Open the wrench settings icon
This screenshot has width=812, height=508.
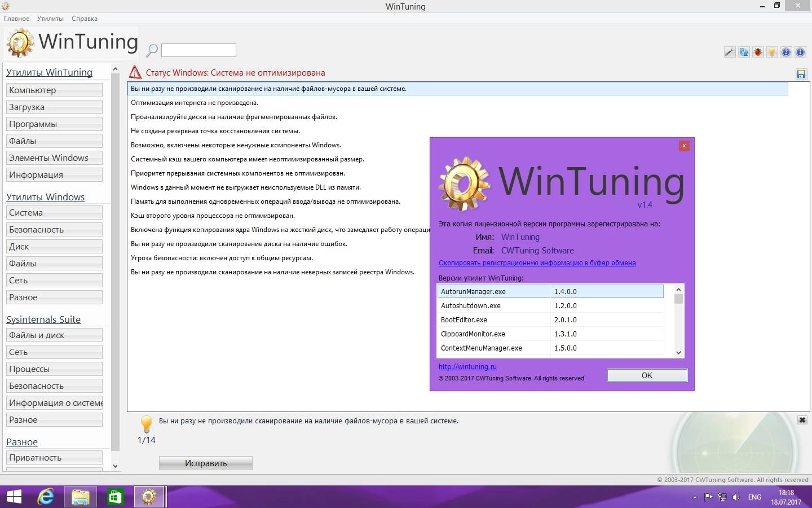[x=730, y=52]
